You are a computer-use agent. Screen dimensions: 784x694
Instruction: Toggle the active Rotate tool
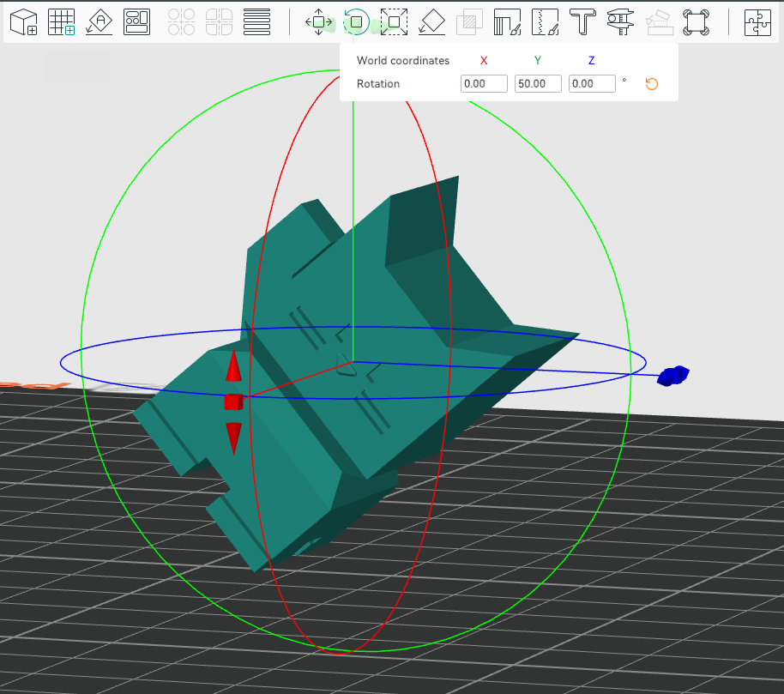(x=356, y=22)
